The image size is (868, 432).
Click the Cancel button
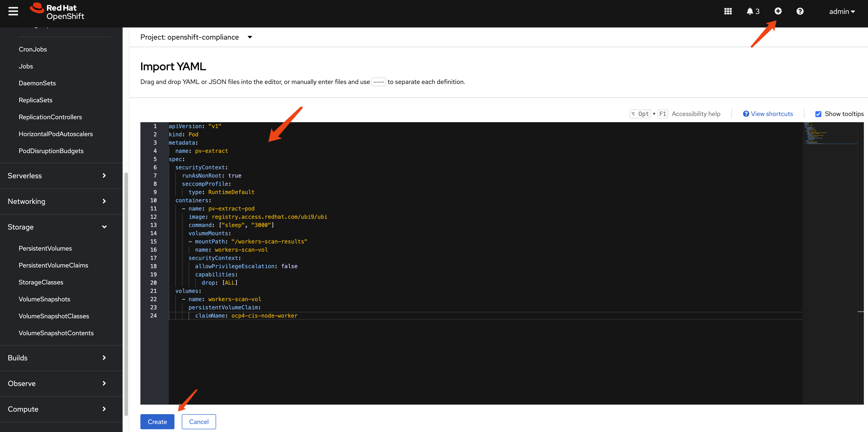pos(198,422)
